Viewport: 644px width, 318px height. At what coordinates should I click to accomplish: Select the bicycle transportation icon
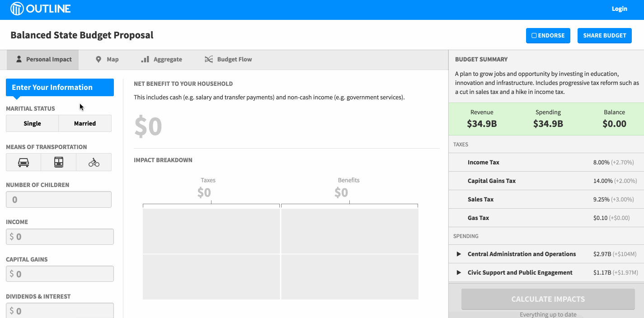[x=94, y=162]
